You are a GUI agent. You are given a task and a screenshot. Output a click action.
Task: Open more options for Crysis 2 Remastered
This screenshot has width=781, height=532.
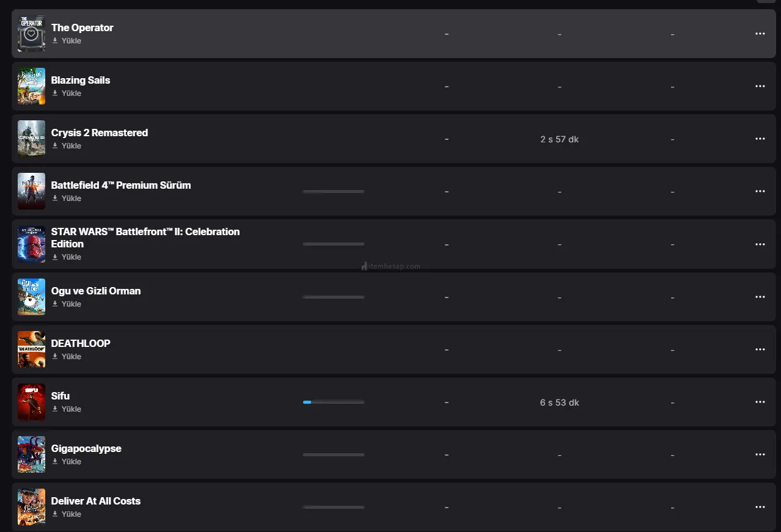point(760,139)
